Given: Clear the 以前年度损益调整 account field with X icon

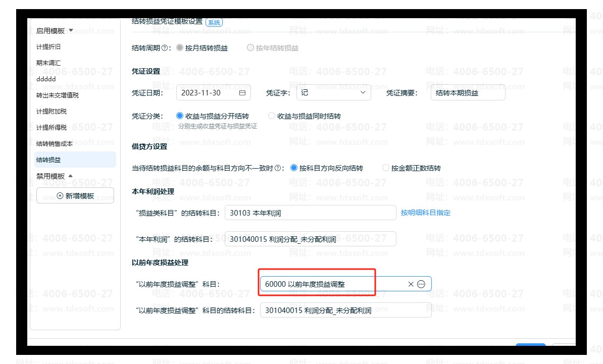Looking at the screenshot, I should point(411,284).
